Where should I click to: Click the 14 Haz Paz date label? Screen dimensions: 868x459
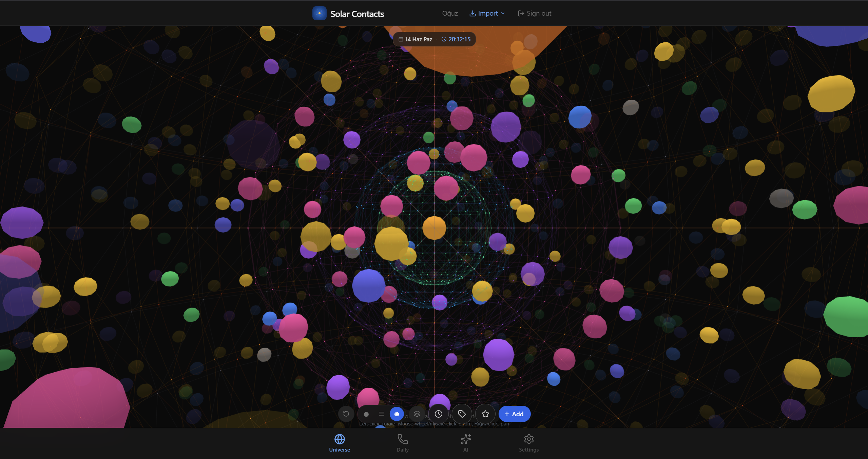coord(416,39)
